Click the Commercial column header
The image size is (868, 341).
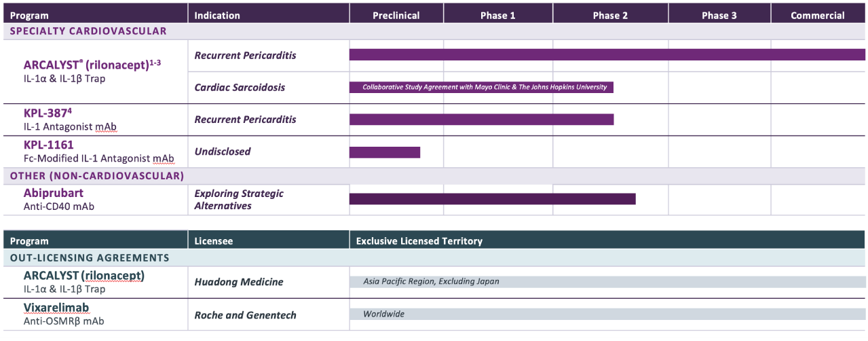pyautogui.click(x=817, y=15)
